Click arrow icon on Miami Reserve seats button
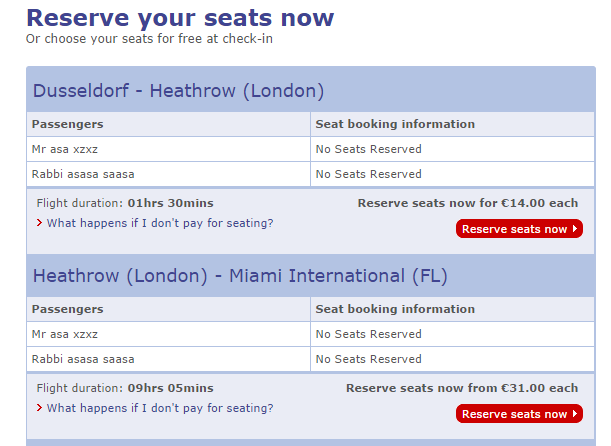 tap(575, 414)
